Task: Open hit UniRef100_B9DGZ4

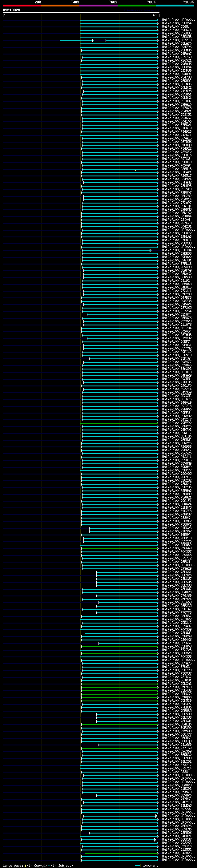Action: click(177, 30)
